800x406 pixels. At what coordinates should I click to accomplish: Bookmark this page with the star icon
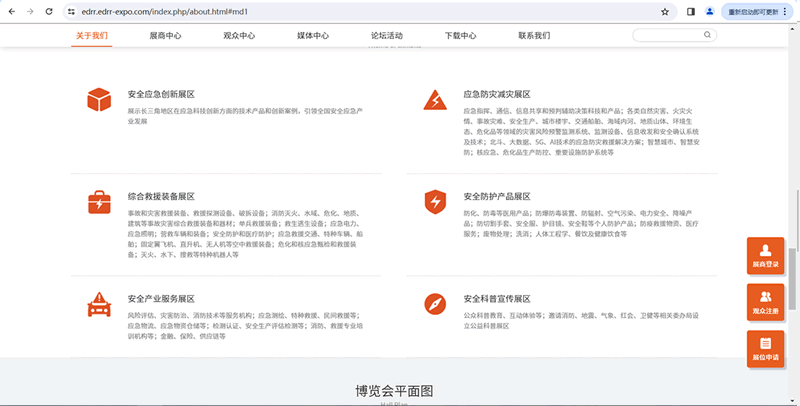click(x=665, y=11)
